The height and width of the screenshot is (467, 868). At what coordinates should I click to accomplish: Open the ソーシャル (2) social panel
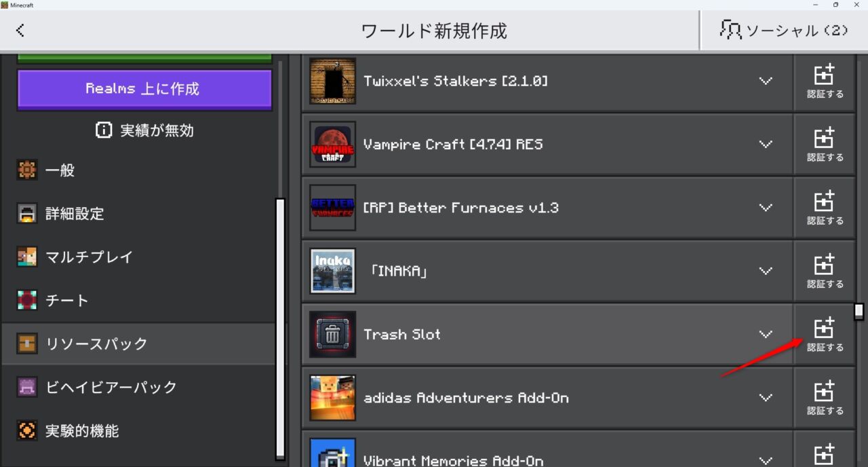[x=784, y=31]
